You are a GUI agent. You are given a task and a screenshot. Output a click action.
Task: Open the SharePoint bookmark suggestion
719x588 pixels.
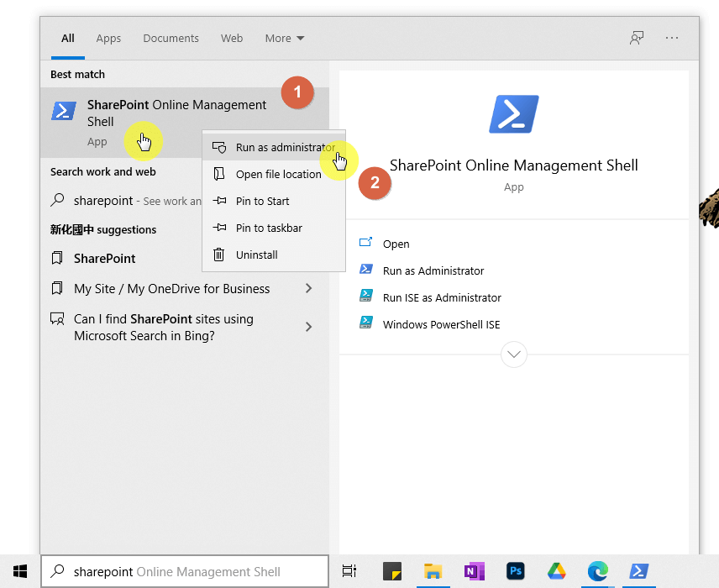pyautogui.click(x=122, y=258)
